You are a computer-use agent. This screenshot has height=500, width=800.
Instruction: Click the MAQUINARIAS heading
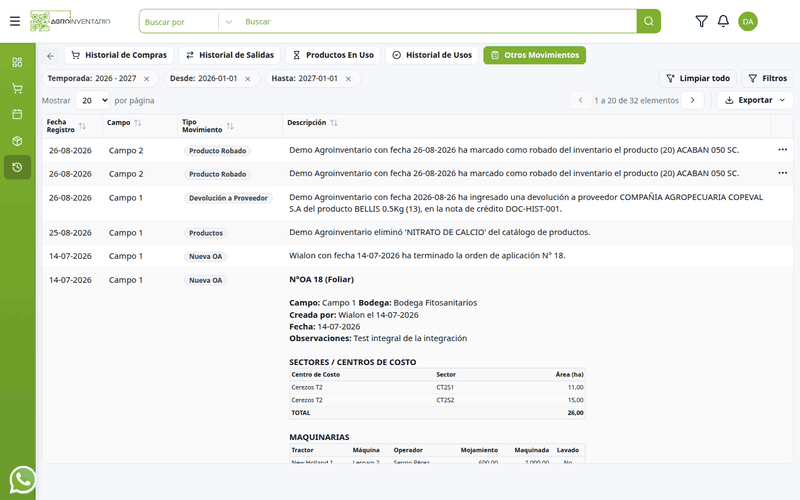pyautogui.click(x=319, y=437)
